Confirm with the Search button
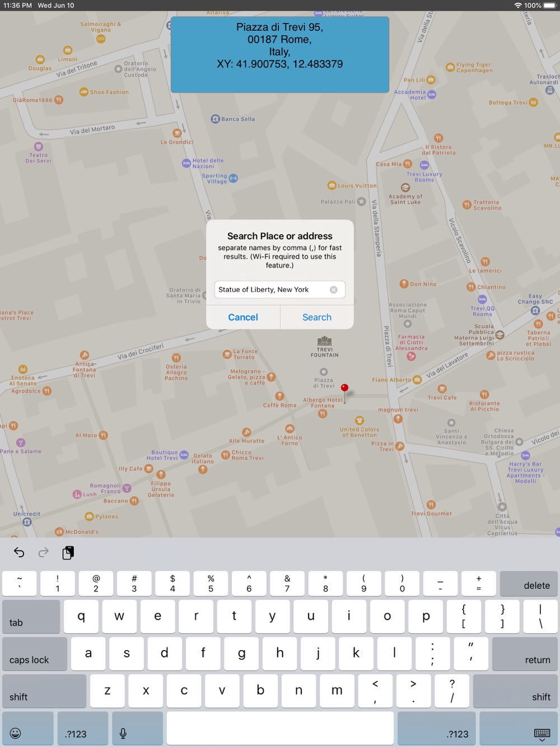 (x=317, y=317)
